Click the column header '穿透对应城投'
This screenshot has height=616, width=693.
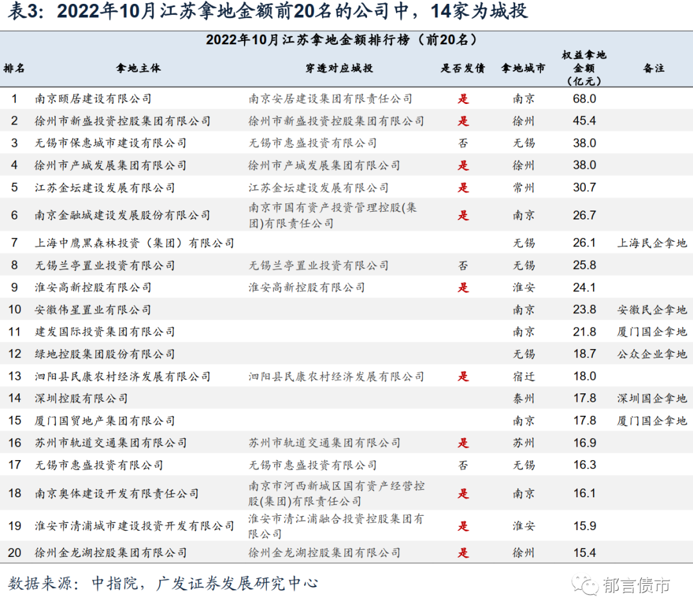pyautogui.click(x=339, y=68)
